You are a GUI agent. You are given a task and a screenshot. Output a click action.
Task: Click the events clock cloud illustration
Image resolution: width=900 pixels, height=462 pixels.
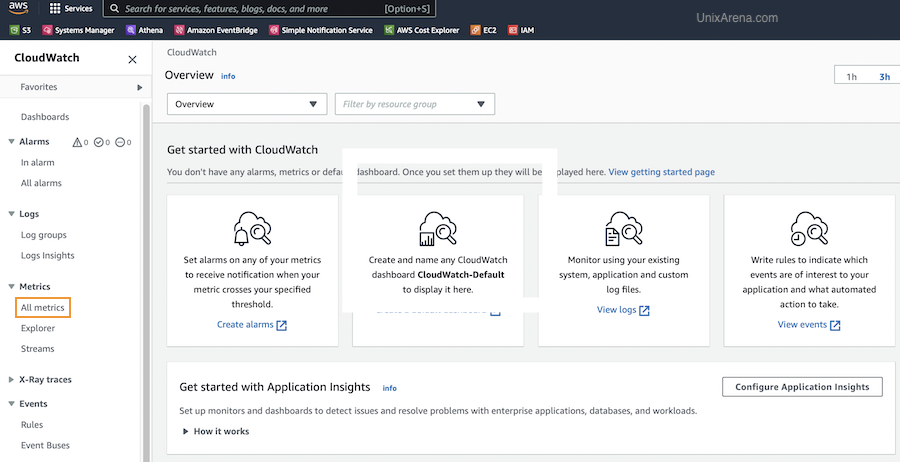click(809, 228)
